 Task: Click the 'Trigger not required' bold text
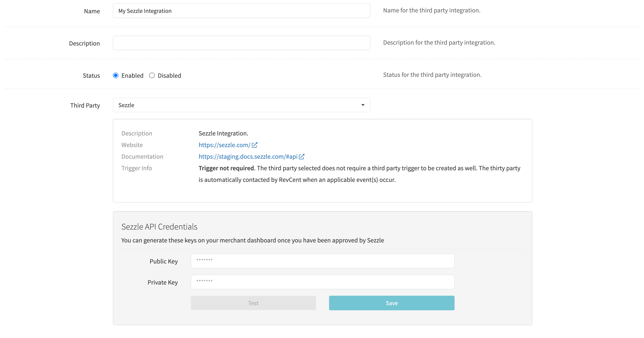[226, 168]
